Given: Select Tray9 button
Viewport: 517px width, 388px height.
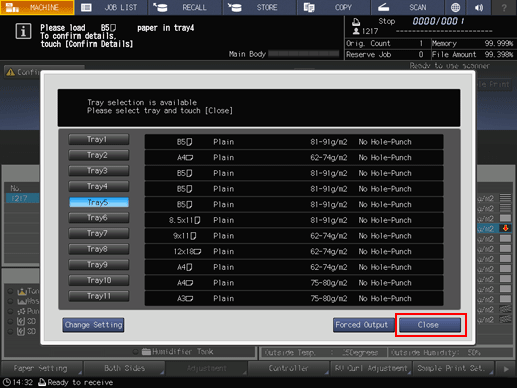Looking at the screenshot, I should click(99, 265).
